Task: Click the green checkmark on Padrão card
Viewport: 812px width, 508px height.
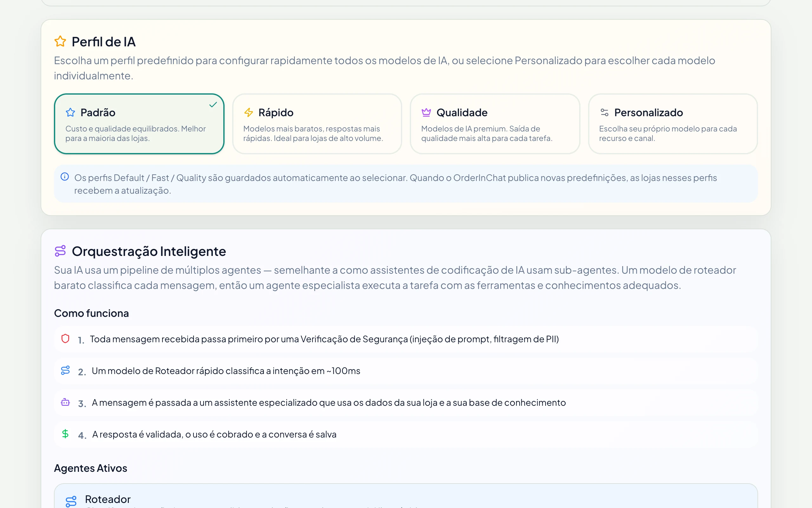Action: [213, 105]
